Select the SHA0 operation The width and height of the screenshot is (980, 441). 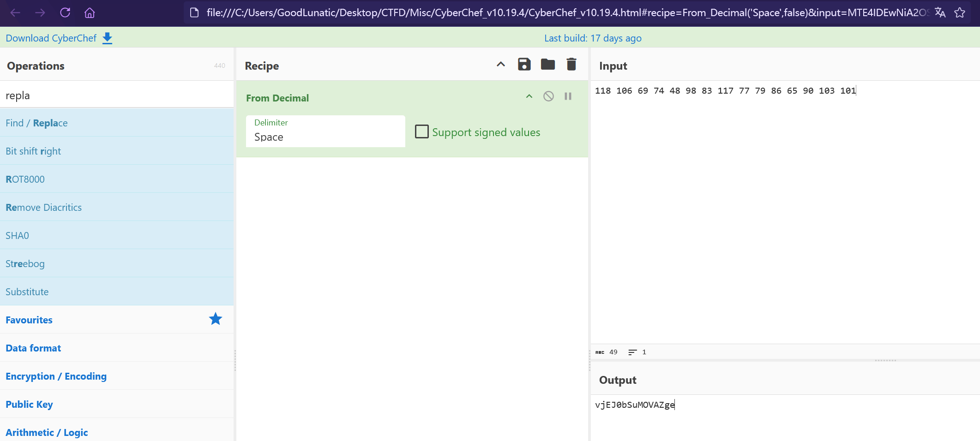click(x=117, y=235)
